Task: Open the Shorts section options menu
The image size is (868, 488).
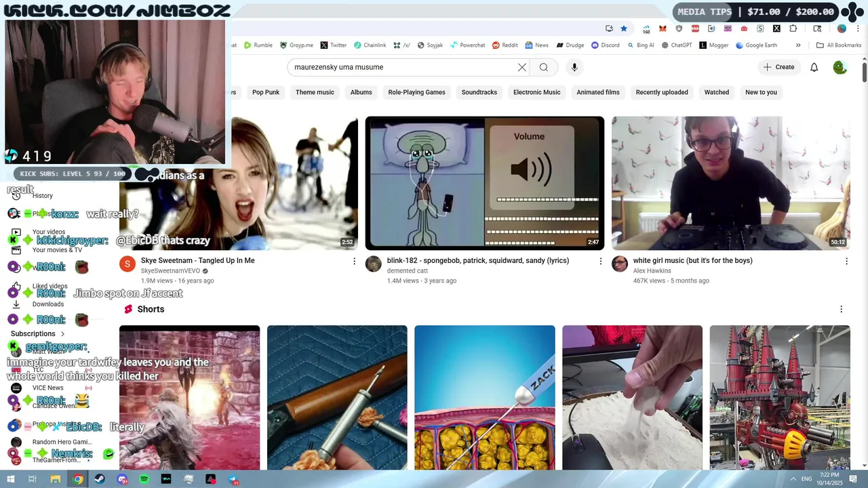Action: click(x=842, y=309)
